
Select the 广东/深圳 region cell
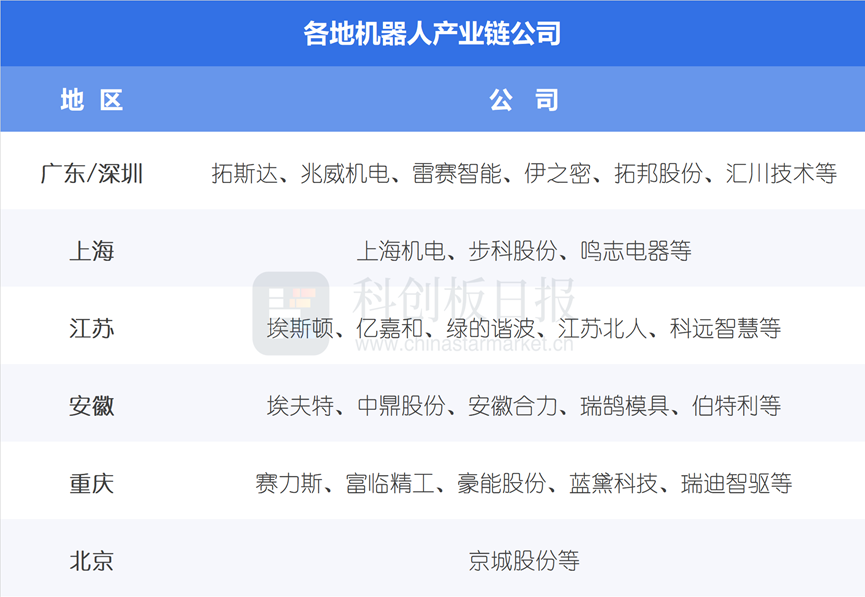91,173
